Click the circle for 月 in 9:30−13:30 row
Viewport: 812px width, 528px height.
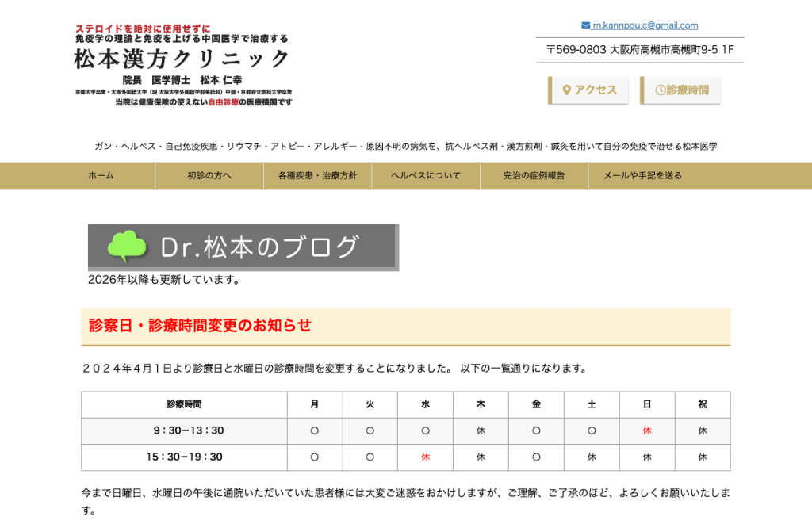[x=315, y=430]
